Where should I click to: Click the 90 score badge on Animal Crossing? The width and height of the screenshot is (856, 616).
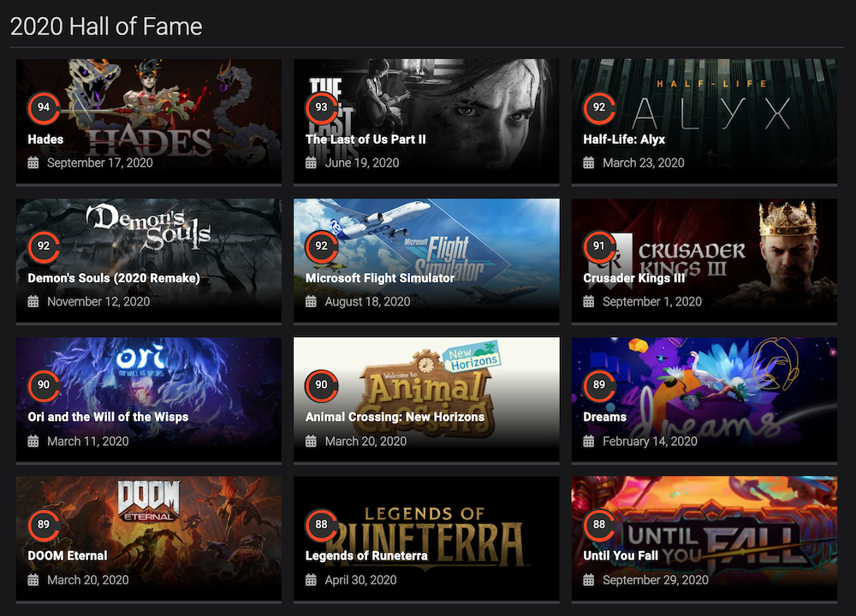click(322, 385)
